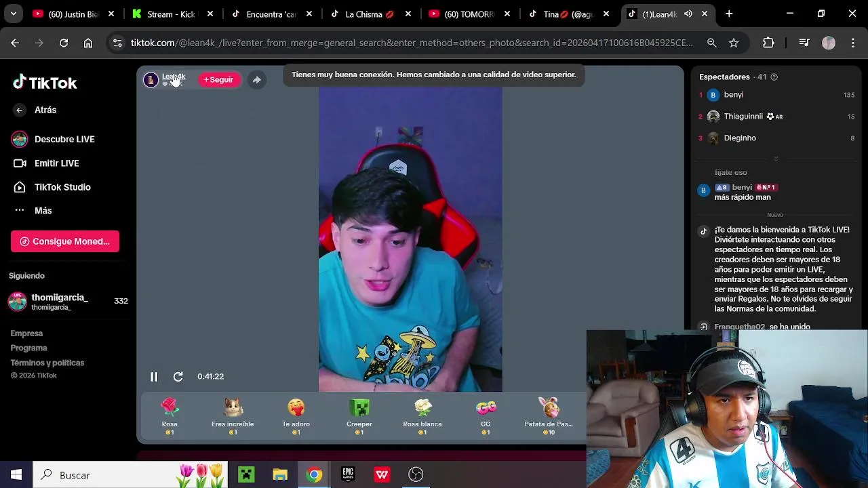Open the red W app in taskbar
This screenshot has height=488, width=868.
coord(382,474)
